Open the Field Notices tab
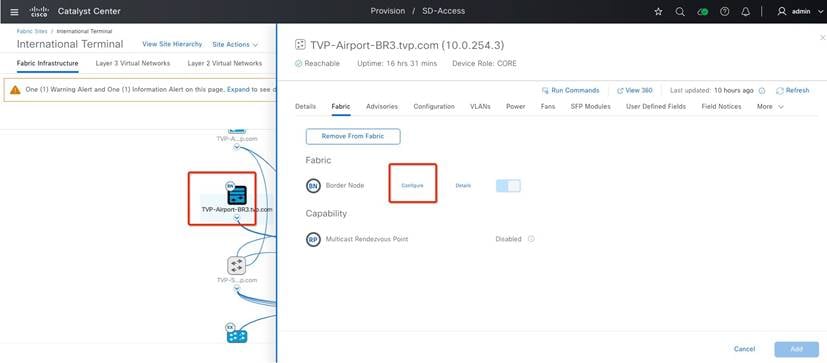Screen dimensions: 827x363 722,107
